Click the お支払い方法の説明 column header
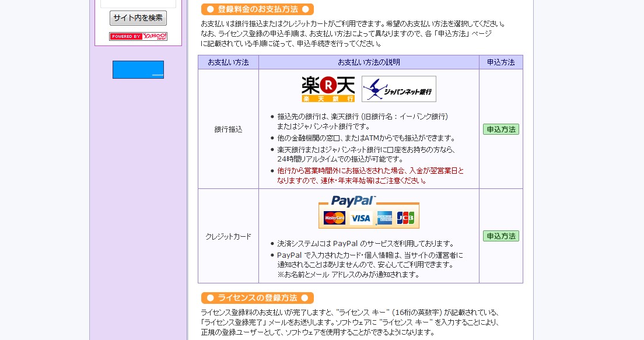 tap(369, 62)
